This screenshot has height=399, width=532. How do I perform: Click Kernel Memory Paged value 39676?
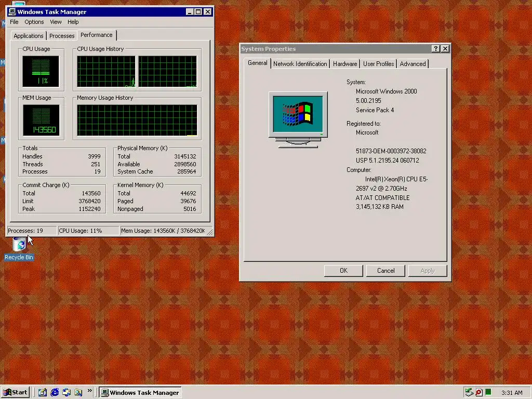click(188, 201)
